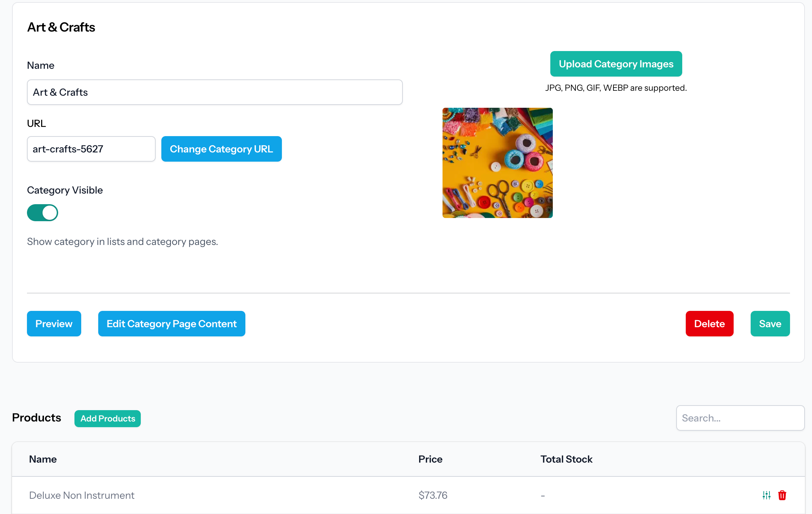Click the Name column header

(43, 459)
